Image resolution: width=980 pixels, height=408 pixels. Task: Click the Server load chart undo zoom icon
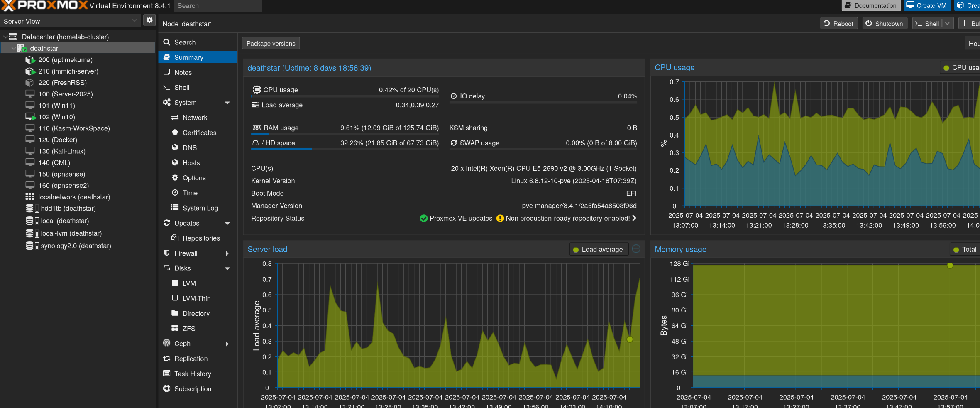(636, 249)
